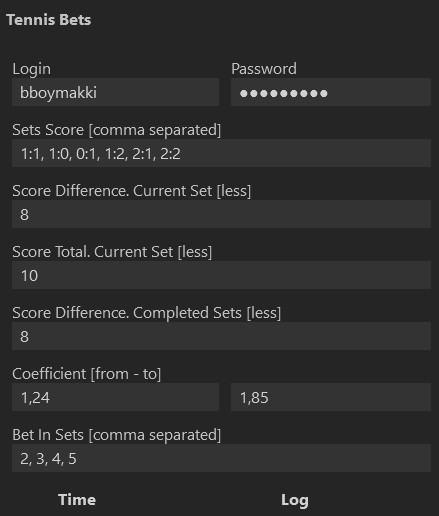Click the Sets Score comma separated label
The height and width of the screenshot is (516, 439).
[117, 130]
